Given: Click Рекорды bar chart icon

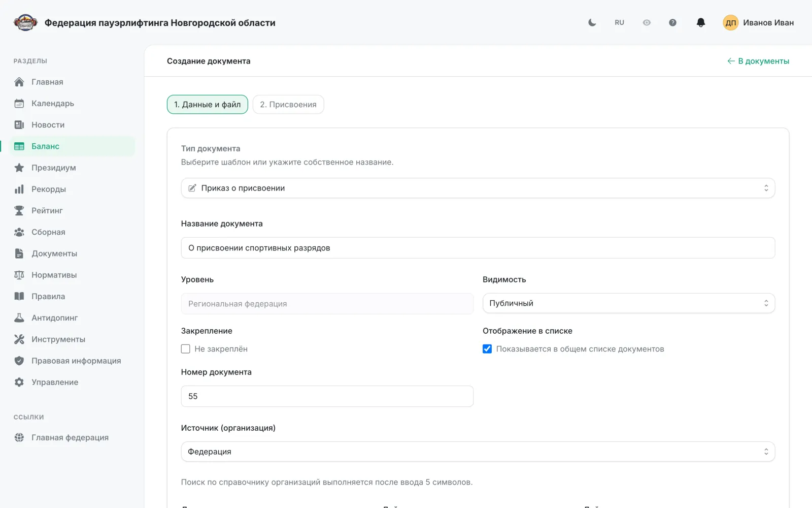Looking at the screenshot, I should click(x=19, y=189).
